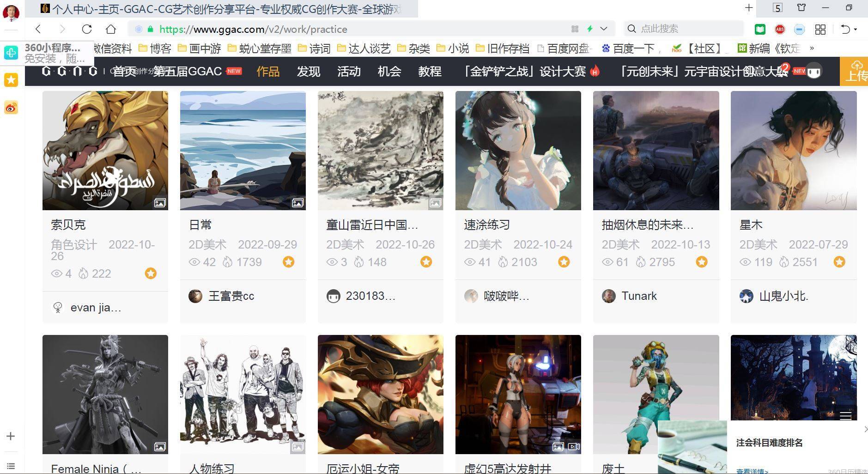
Task: Open the 达人谈艺 bookmark folder
Action: tap(364, 49)
